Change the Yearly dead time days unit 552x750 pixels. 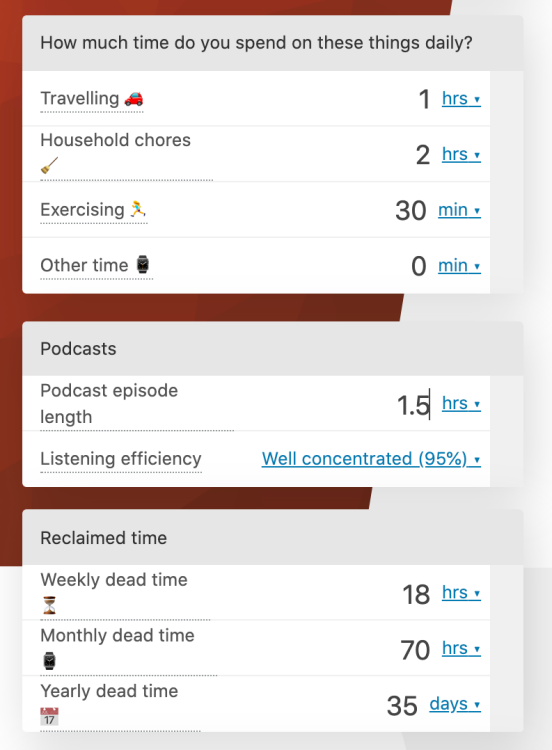[455, 704]
